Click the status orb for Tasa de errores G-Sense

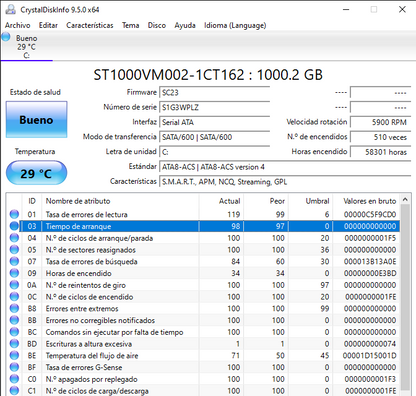click(x=14, y=367)
